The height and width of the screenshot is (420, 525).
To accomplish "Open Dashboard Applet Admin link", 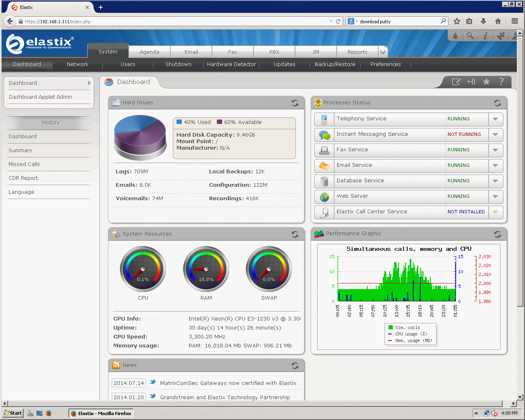I will point(40,97).
